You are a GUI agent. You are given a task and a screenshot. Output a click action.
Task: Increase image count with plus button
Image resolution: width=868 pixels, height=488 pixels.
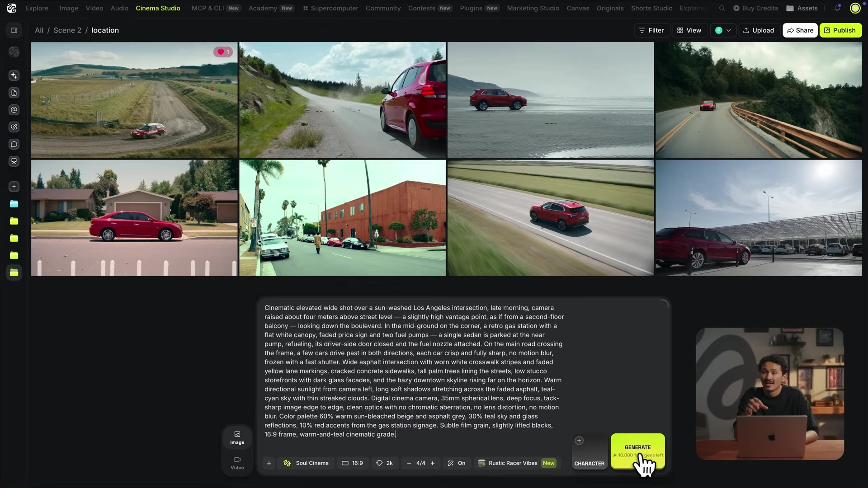pyautogui.click(x=433, y=463)
